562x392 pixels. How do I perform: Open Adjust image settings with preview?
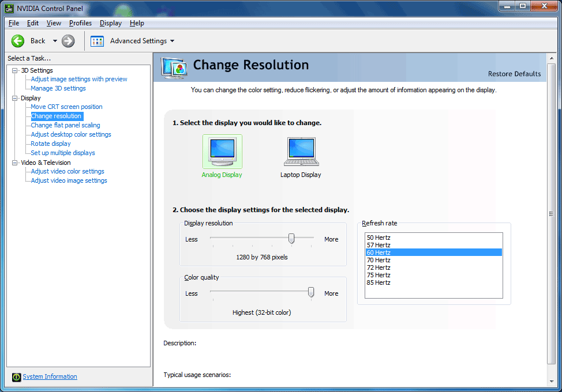tap(79, 79)
